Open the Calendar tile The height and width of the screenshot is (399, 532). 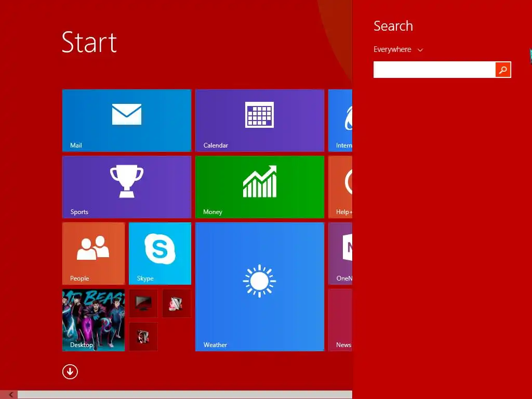(260, 121)
